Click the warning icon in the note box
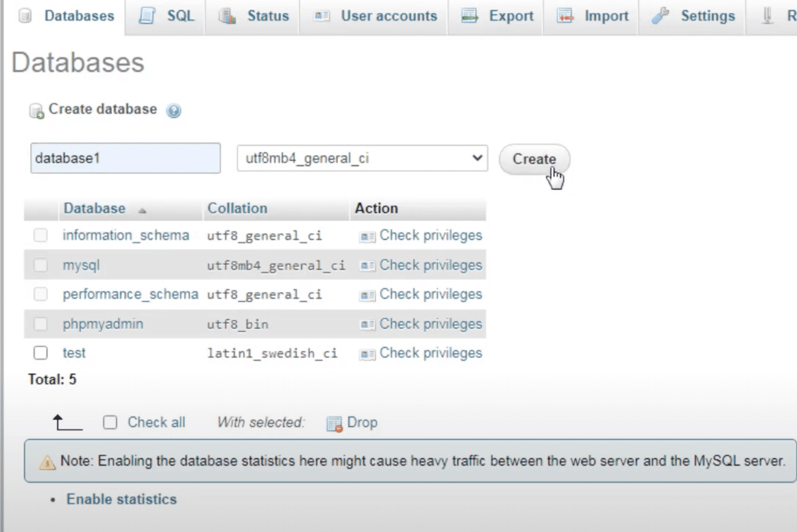797x532 pixels. (47, 462)
